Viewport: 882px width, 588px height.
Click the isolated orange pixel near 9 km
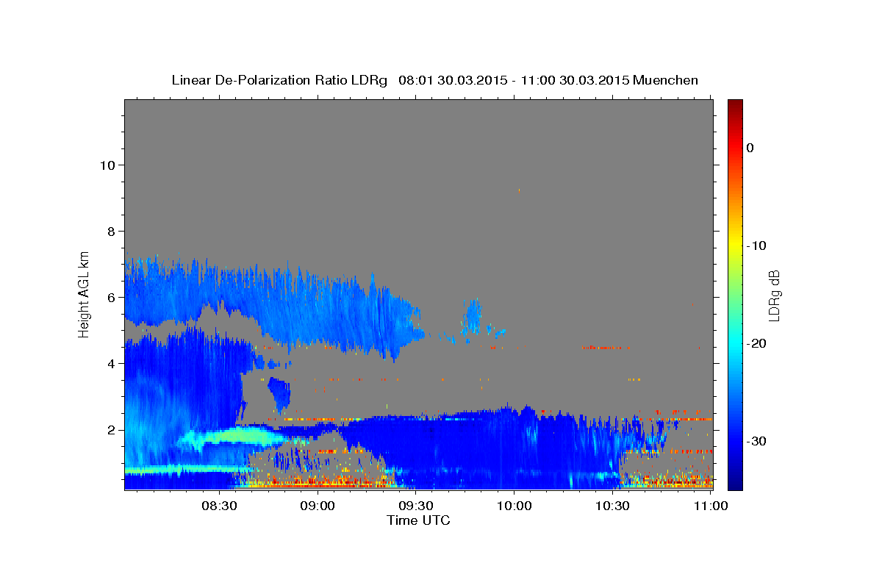519,190
